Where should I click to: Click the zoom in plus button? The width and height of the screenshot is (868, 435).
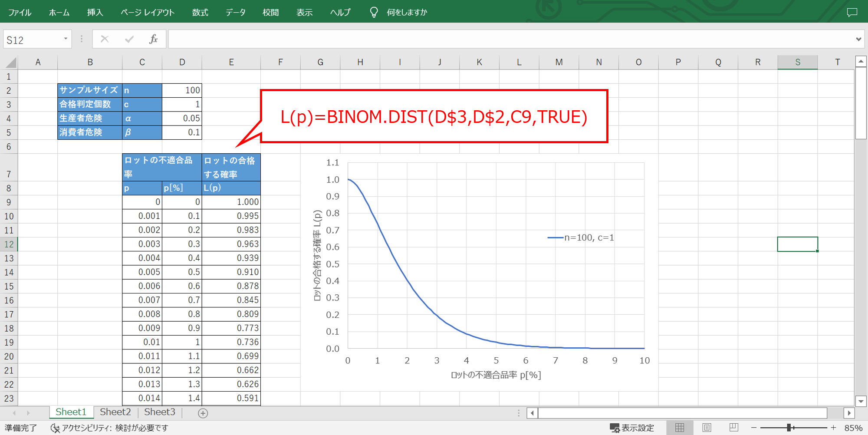(833, 428)
